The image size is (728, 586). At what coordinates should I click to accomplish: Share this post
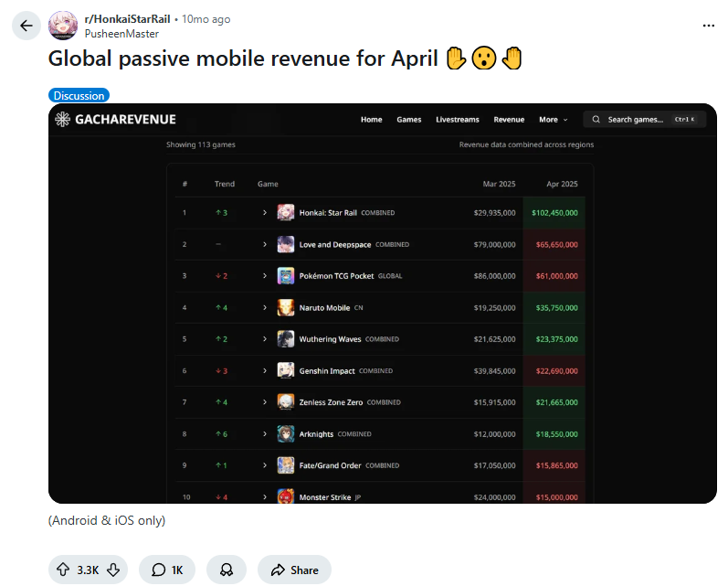tap(294, 570)
